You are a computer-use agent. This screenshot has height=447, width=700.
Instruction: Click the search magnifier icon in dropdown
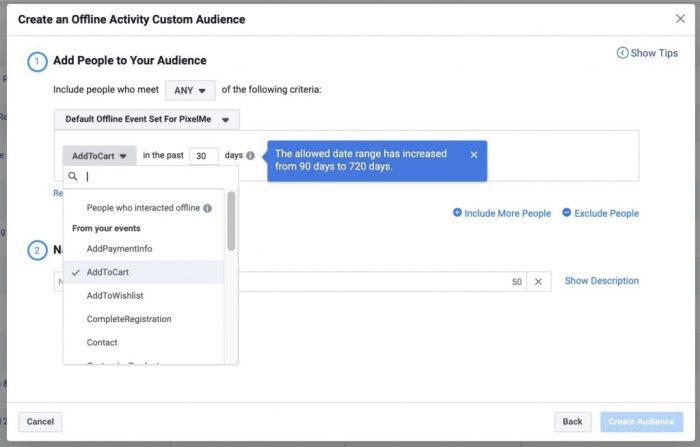(73, 176)
